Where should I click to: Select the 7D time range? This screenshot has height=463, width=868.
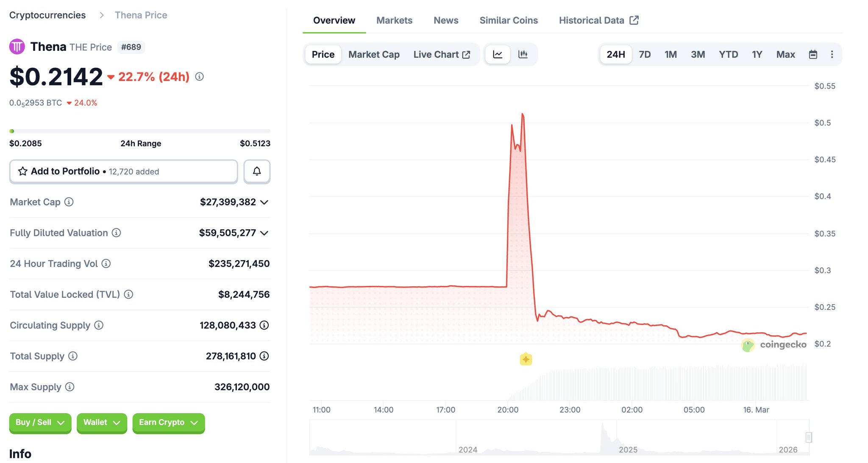coord(644,54)
